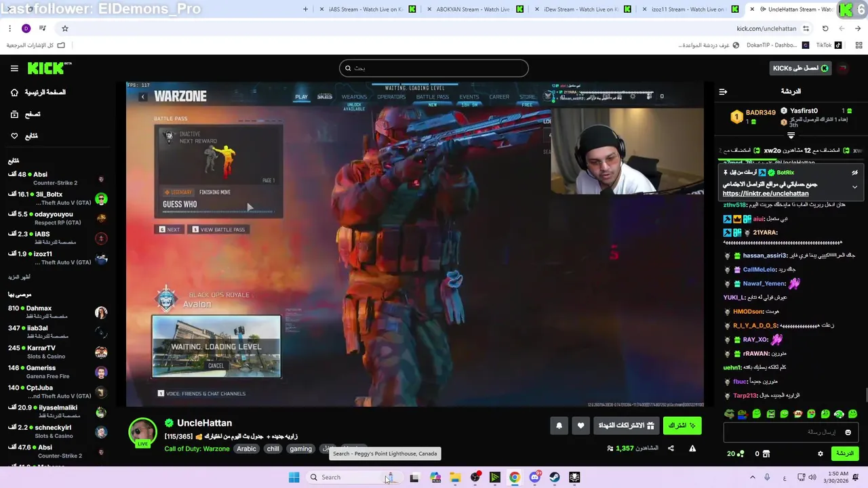Screen dimensions: 868x488
Task: Expand show more under following list
Action: click(x=19, y=277)
